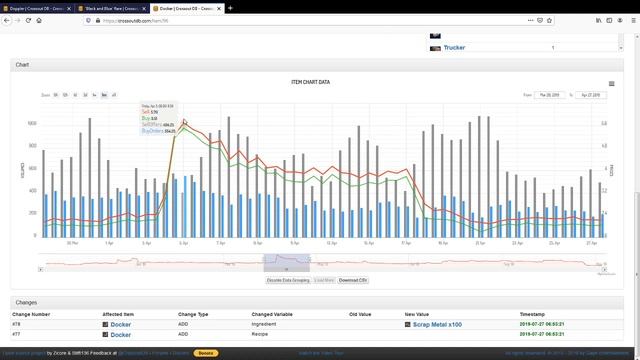Close the Doppler tab
640x360 pixels.
click(69, 9)
